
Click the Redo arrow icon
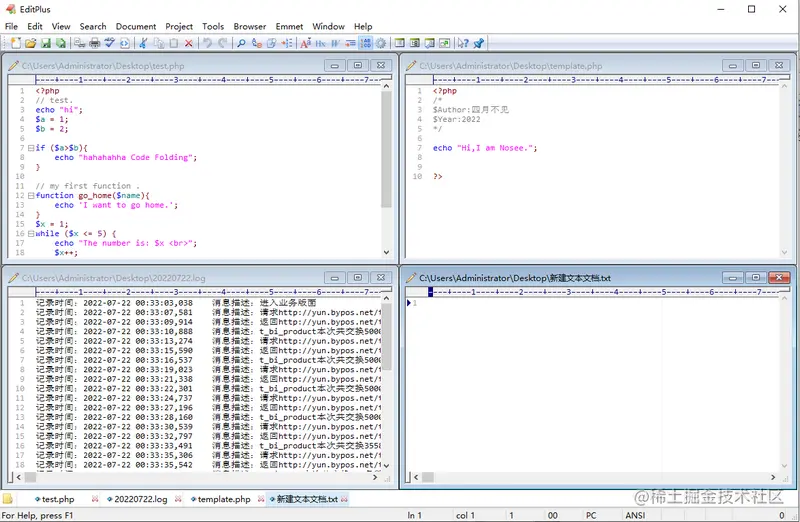(222, 43)
